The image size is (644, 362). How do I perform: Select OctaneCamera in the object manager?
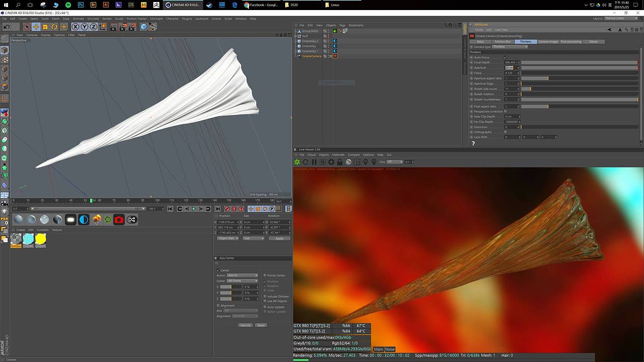point(311,56)
